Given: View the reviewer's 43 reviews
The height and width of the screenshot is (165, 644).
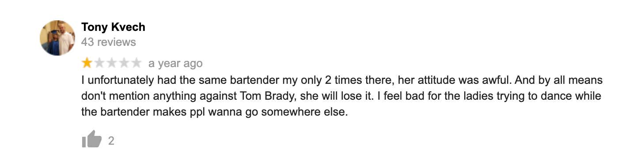Looking at the screenshot, I should point(109,42).
